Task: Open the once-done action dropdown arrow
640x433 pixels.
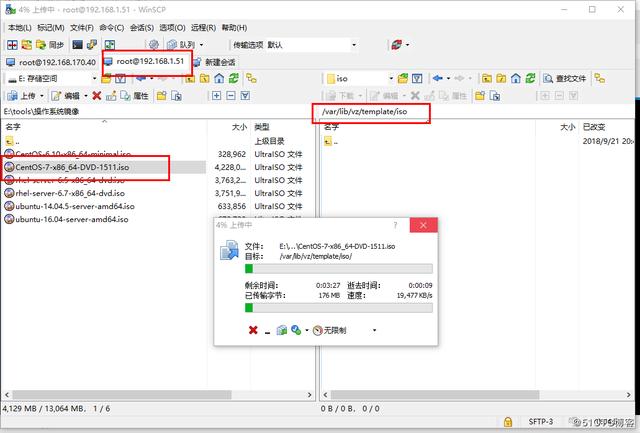Action: (307, 330)
